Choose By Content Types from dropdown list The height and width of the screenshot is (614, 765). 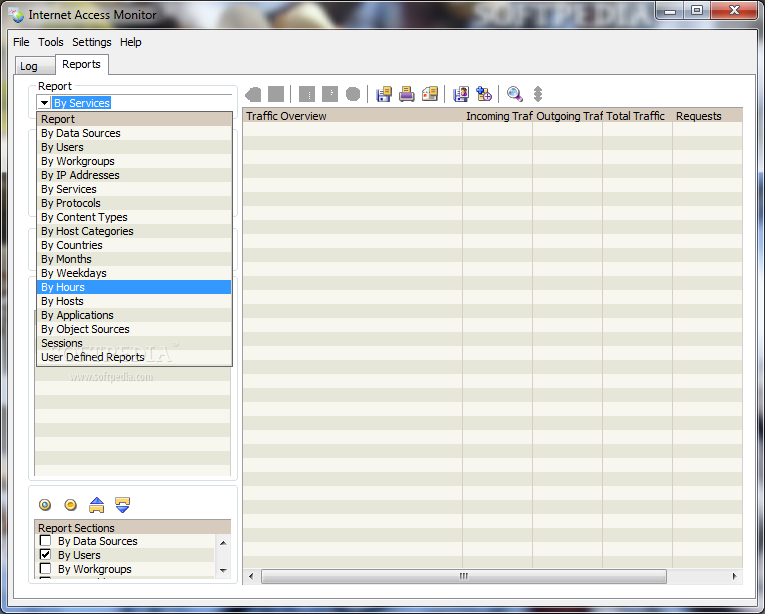coord(134,217)
